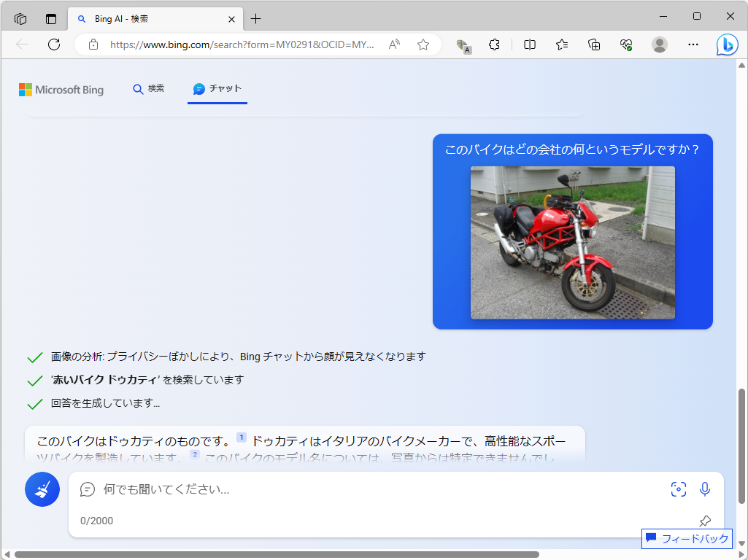Open visual search in the chat input

(x=678, y=489)
